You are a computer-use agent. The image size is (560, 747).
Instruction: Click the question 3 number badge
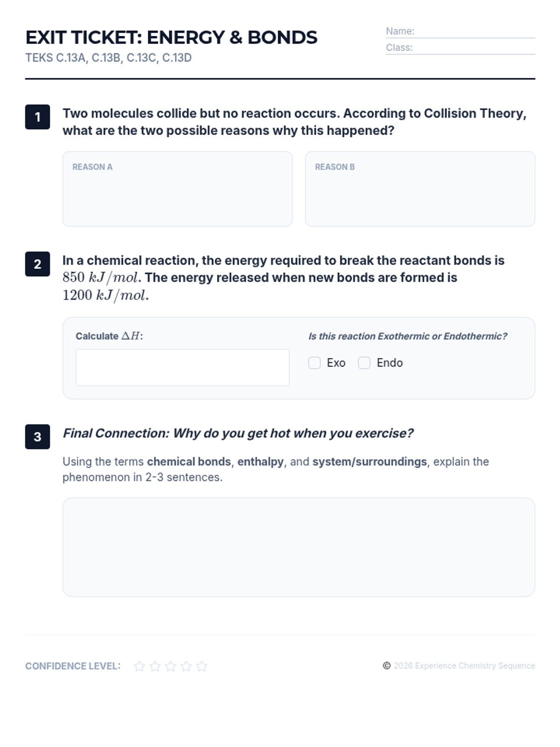[37, 437]
